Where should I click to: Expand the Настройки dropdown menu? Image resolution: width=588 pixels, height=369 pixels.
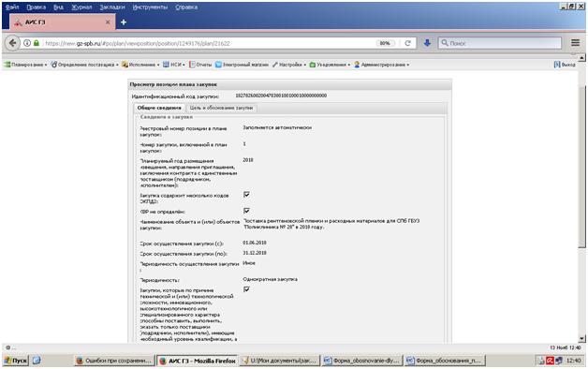tap(289, 65)
